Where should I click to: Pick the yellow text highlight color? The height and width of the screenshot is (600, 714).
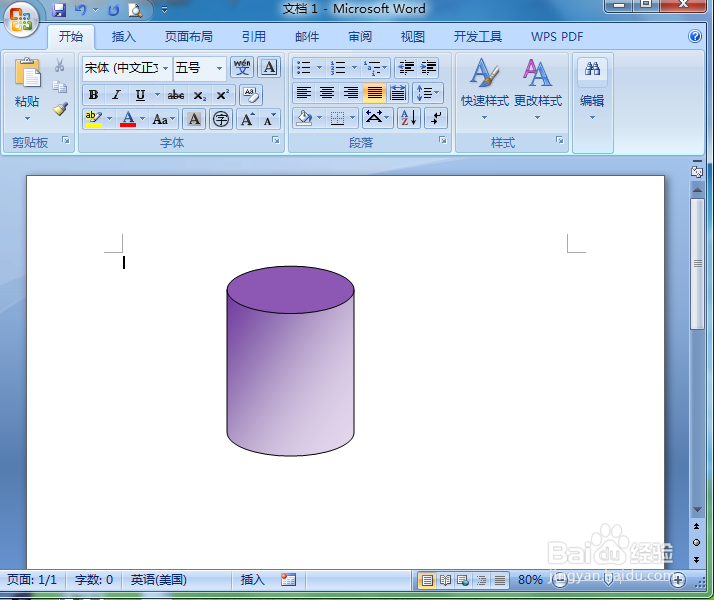point(94,119)
